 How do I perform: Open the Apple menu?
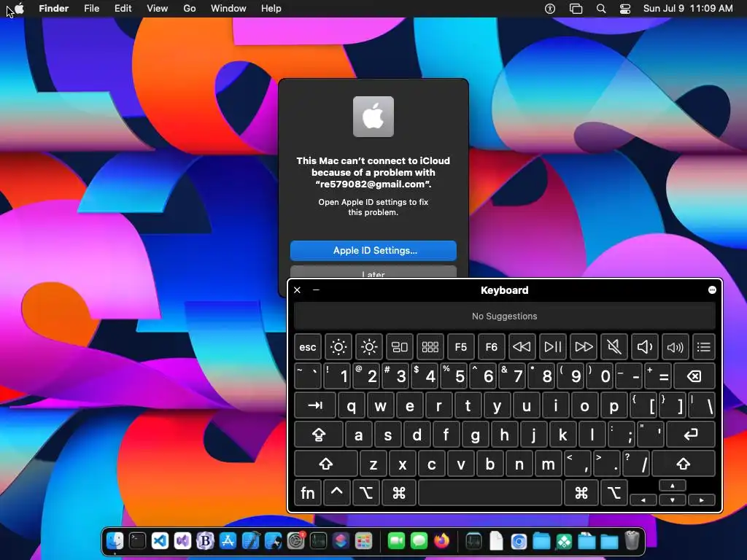(19, 9)
